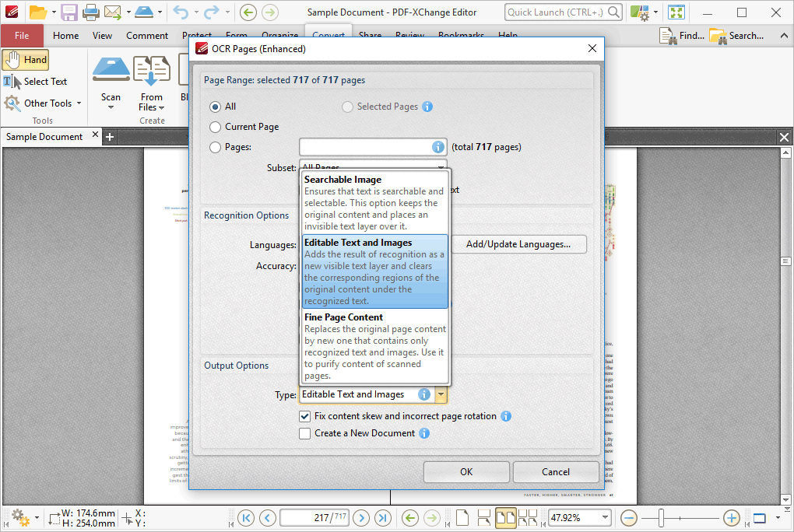Select the Selected Pages radio button
This screenshot has height=532, width=794.
(347, 107)
